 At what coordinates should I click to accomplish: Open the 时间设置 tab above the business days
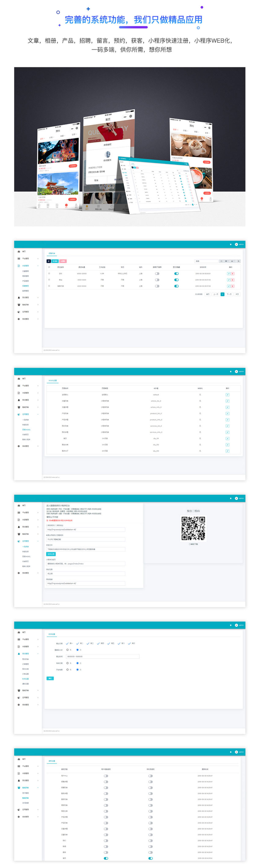(x=52, y=634)
